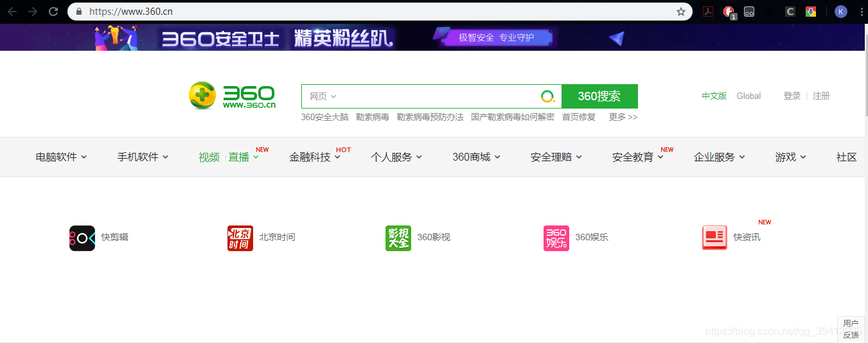868x343 pixels.
Task: Click the chain link extension icon
Action: (x=770, y=12)
